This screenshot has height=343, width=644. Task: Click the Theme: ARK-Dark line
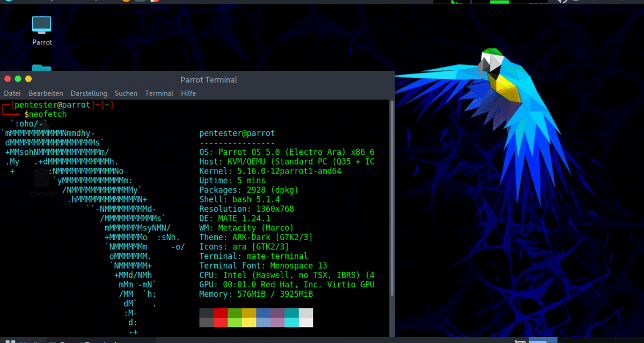point(256,237)
